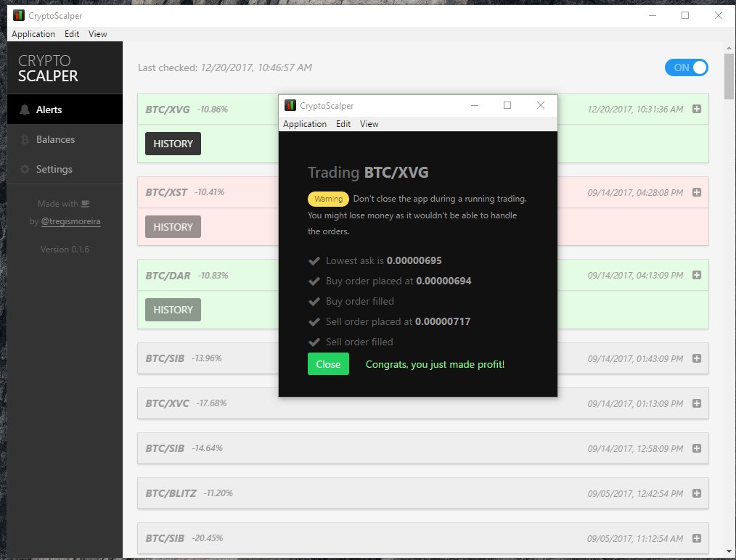Screen dimensions: 736x560
Task: Expand the BTC/DAR alert plus icon
Action: click(697, 275)
